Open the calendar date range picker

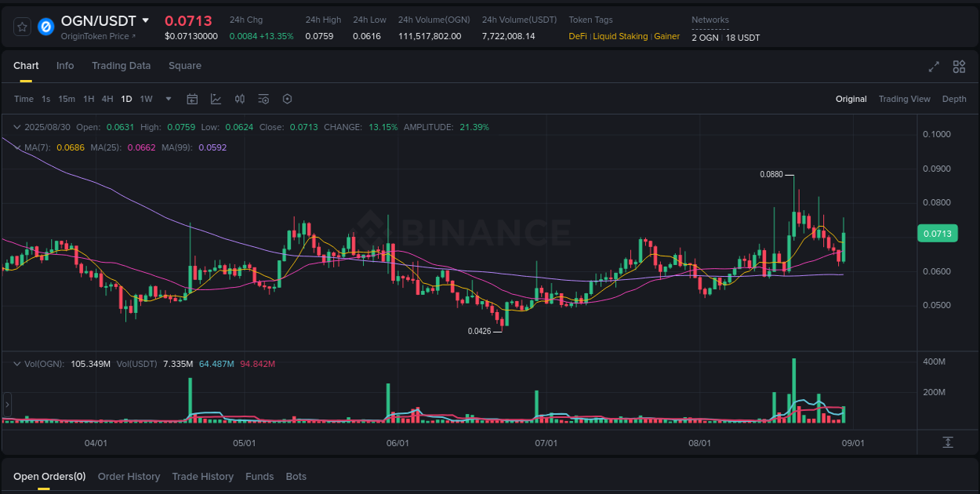192,99
